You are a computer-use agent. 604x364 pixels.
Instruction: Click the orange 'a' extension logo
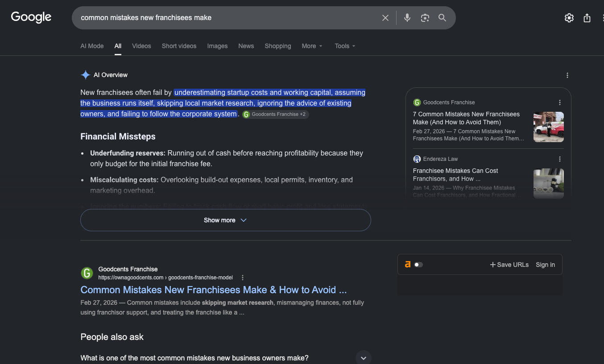[407, 264]
